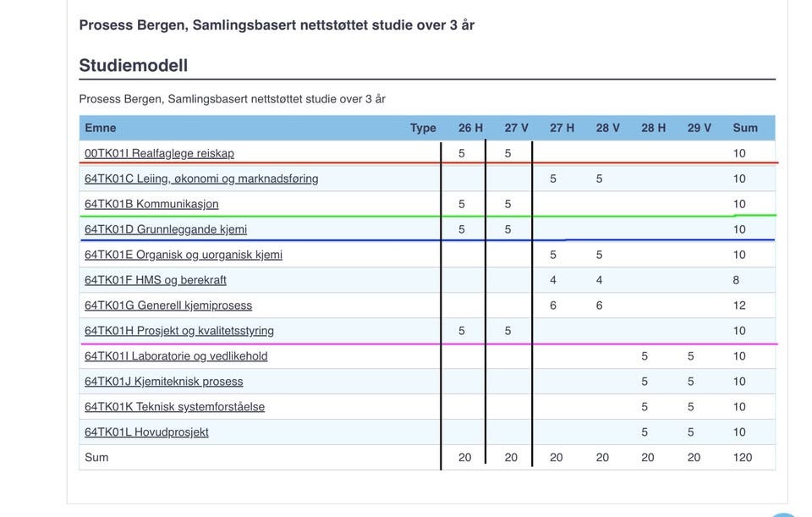Click the total 120 cell in Sum row

pyautogui.click(x=742, y=458)
